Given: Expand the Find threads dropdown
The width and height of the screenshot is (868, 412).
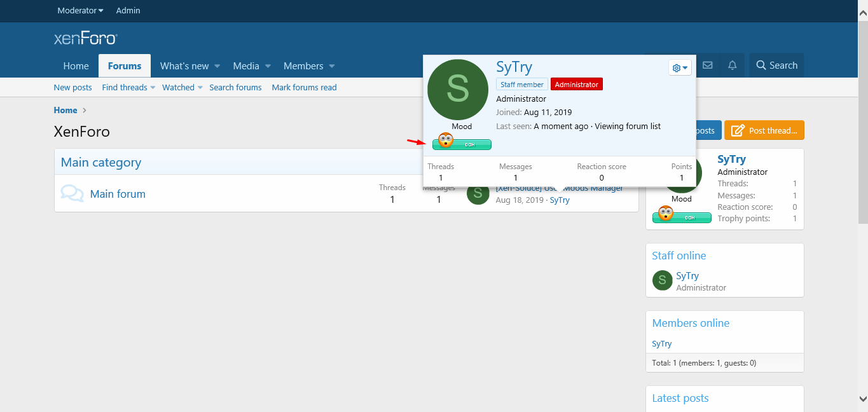Looking at the screenshot, I should point(153,88).
